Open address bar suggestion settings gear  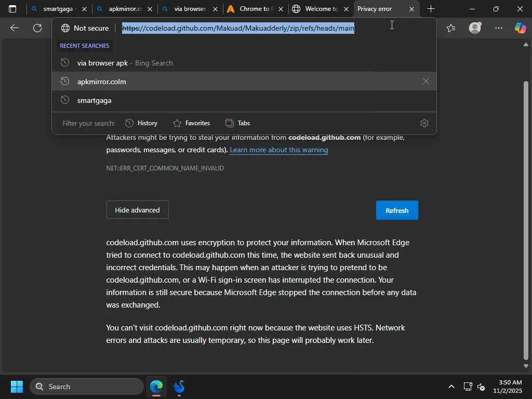(x=424, y=123)
